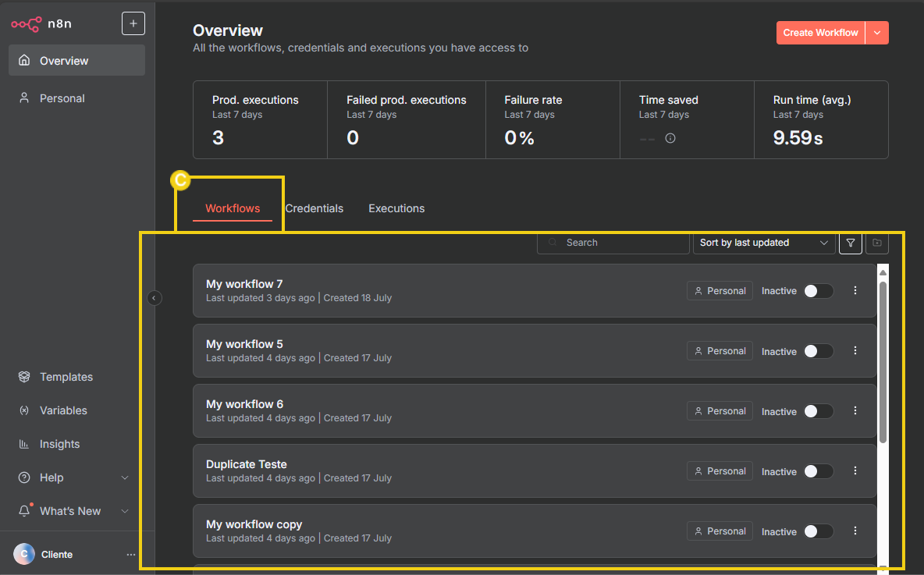Click the info icon under Time saved
924x575 pixels.
[670, 138]
